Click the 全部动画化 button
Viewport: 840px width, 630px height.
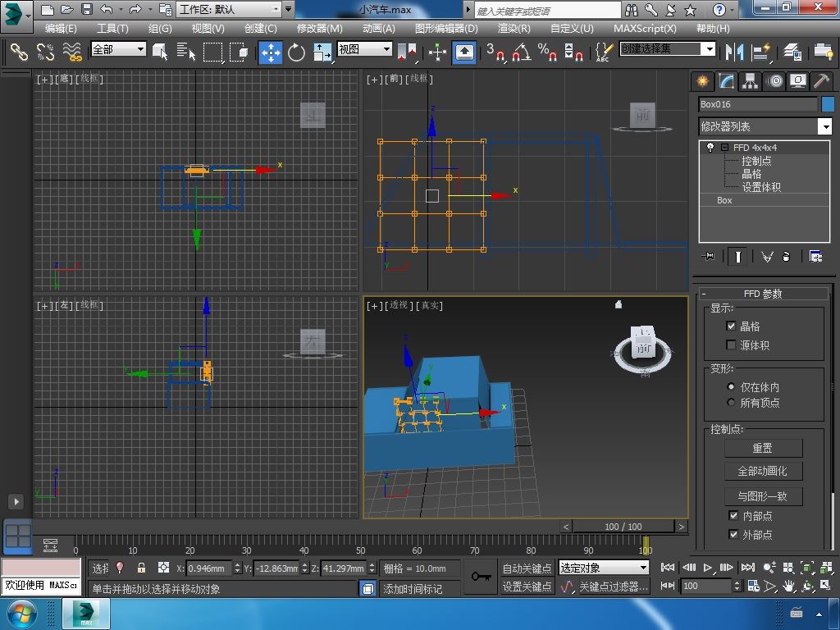(763, 471)
